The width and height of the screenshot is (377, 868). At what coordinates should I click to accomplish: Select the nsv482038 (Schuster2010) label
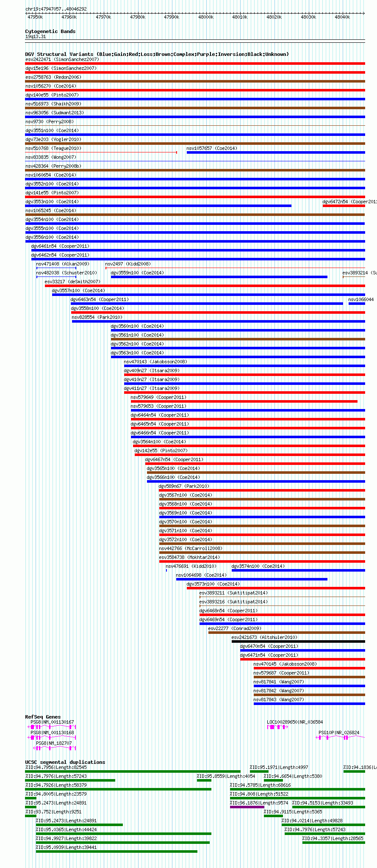67,273
